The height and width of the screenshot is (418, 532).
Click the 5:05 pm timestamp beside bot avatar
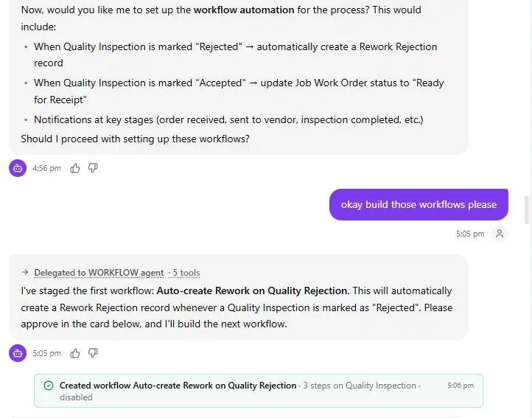(47, 353)
